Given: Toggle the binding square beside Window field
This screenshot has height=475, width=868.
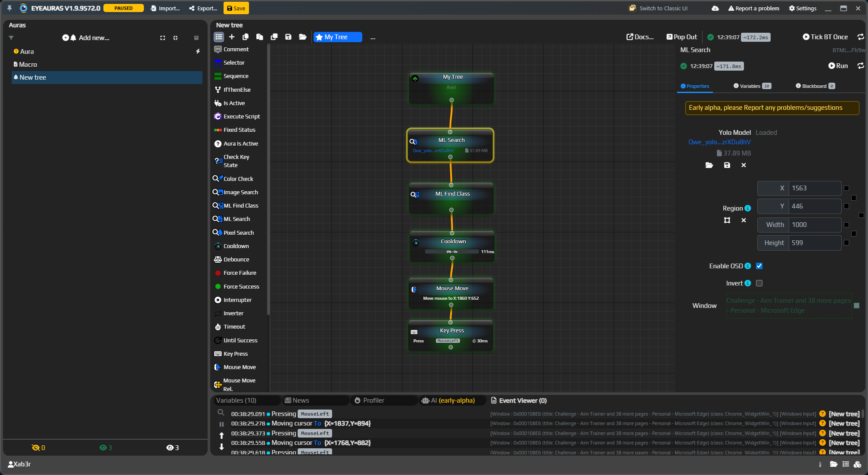Looking at the screenshot, I should [856, 306].
